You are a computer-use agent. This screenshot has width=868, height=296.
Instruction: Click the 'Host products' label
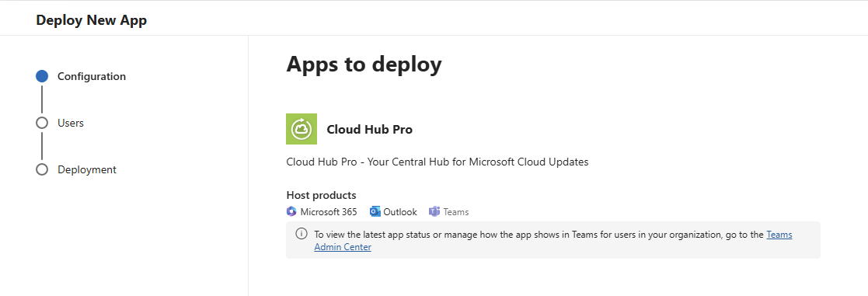click(x=321, y=195)
